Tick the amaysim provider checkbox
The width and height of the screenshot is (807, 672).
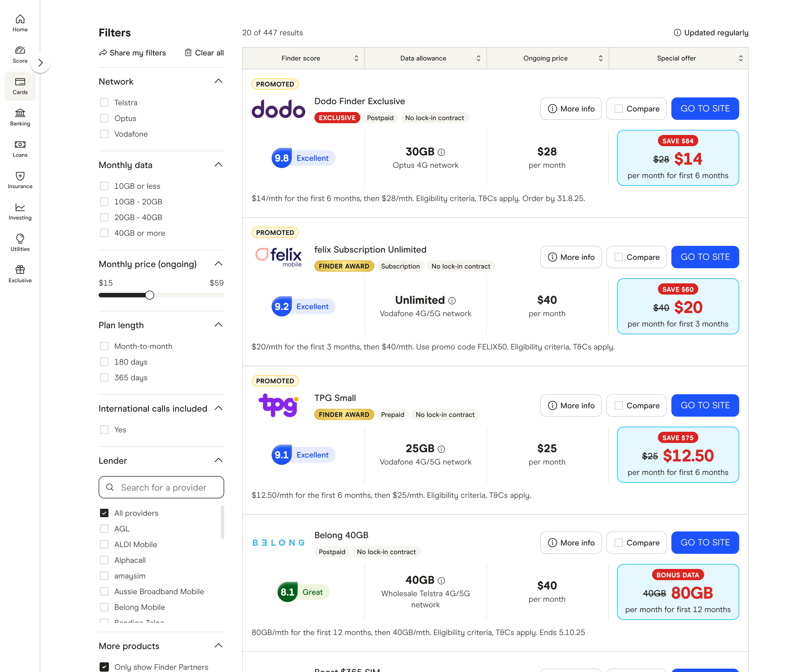pos(104,576)
